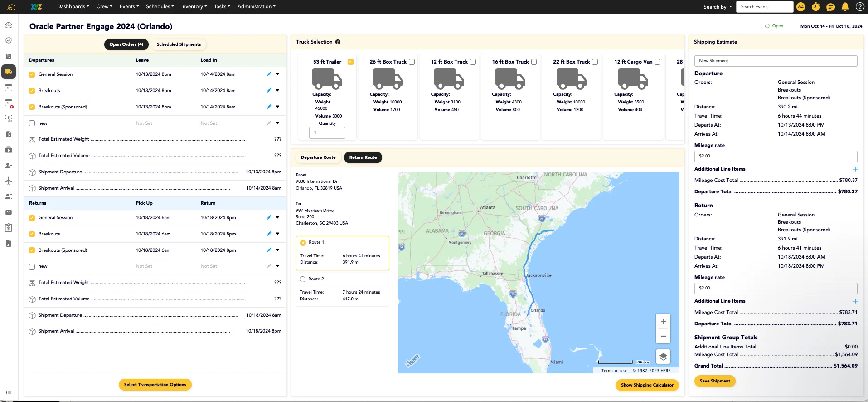The image size is (868, 402).
Task: Open the bar chart report sidebar icon
Action: pos(9,243)
